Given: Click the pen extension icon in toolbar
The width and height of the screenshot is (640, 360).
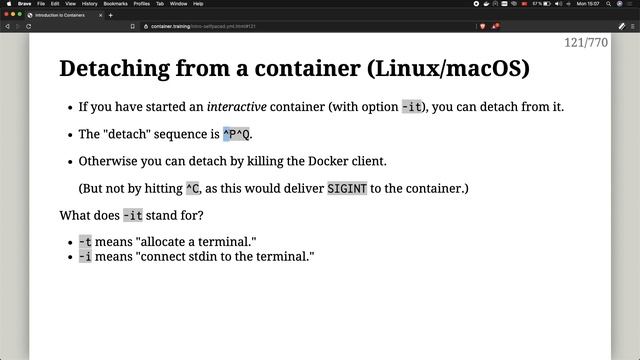Looking at the screenshot, I should 622,26.
